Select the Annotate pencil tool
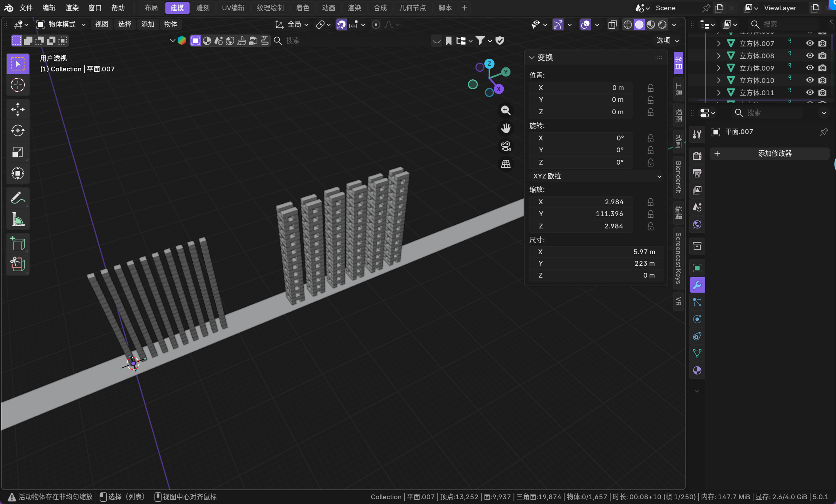The image size is (836, 504). 18,197
